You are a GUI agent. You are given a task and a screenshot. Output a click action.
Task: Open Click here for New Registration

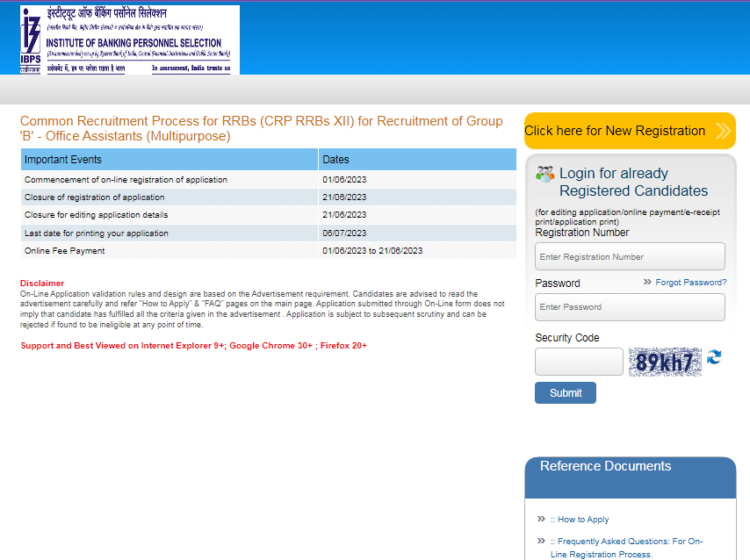615,131
